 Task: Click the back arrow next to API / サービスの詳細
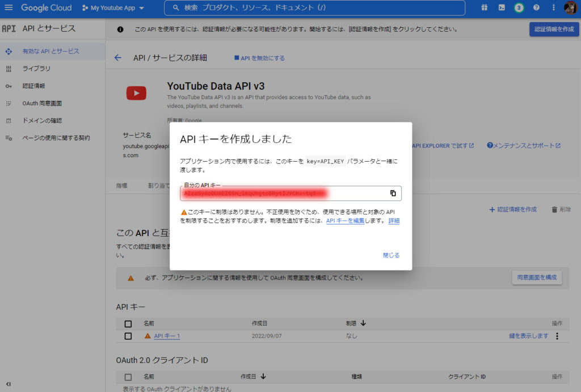pos(118,58)
